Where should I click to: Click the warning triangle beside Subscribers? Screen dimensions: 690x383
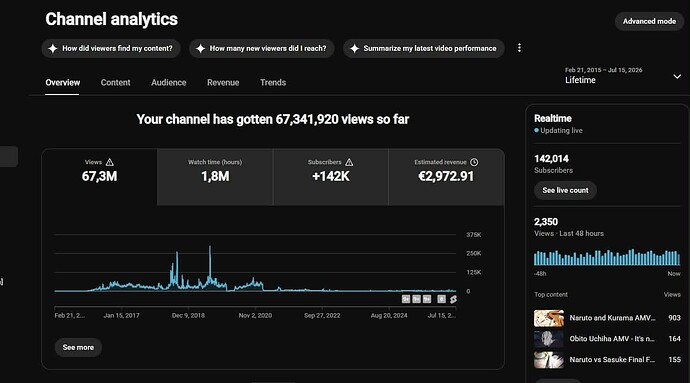tap(349, 162)
